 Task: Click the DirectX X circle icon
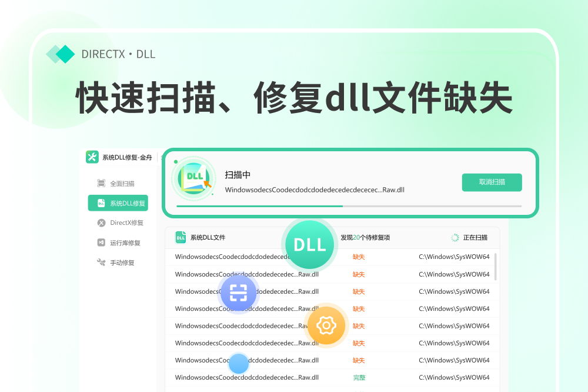(101, 222)
